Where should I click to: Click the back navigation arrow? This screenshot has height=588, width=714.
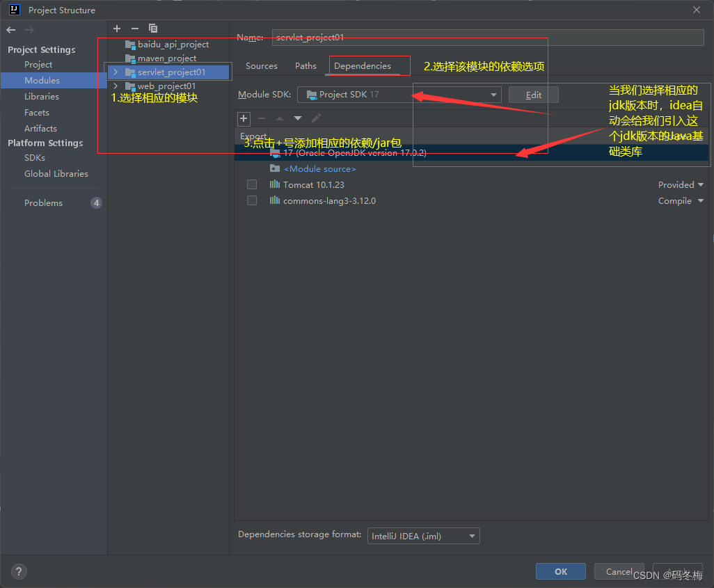pos(11,30)
